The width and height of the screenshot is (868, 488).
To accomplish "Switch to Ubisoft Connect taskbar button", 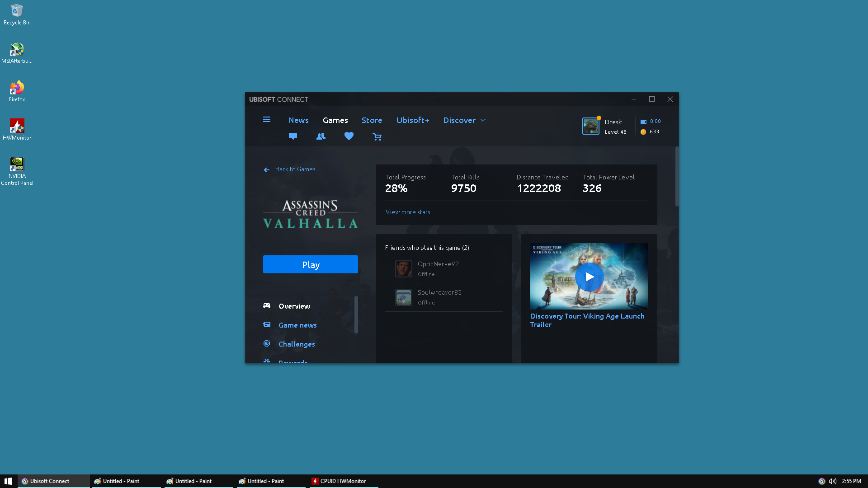I will point(54,481).
